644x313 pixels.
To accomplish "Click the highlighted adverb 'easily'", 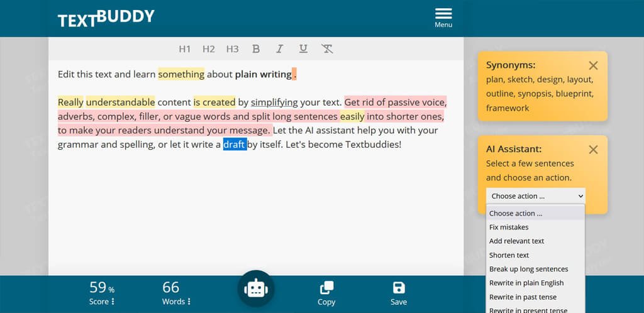I will 352,116.
